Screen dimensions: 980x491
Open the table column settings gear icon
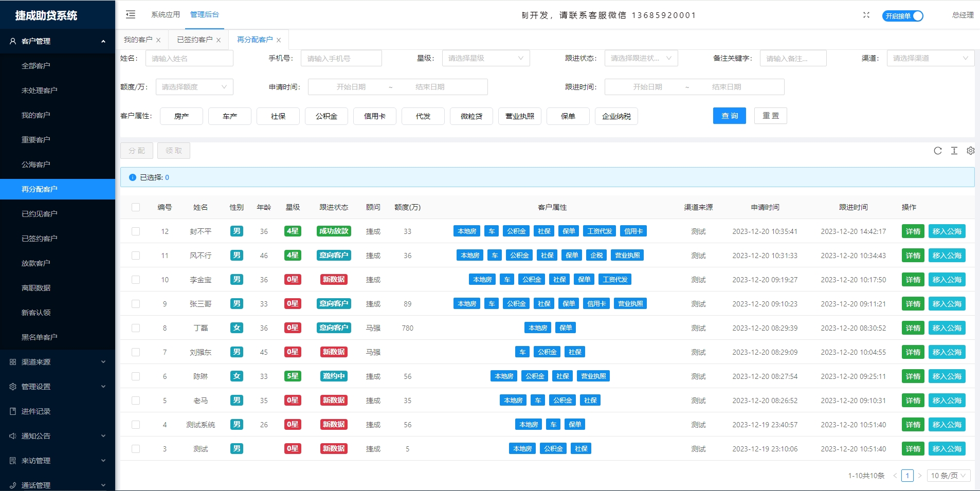click(x=971, y=151)
